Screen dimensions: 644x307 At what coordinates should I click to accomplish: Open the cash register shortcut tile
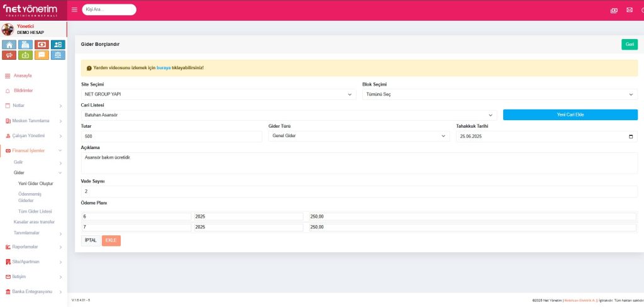tap(26, 45)
